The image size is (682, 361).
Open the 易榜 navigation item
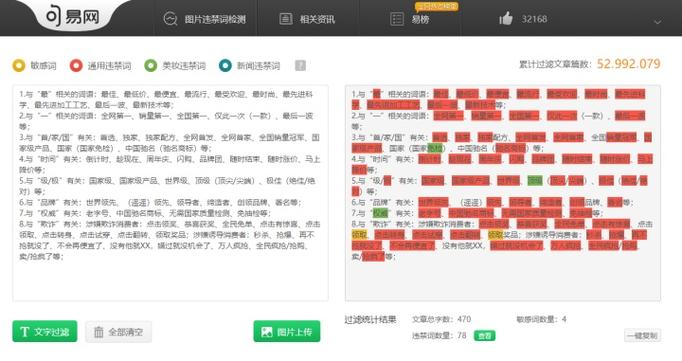410,19
